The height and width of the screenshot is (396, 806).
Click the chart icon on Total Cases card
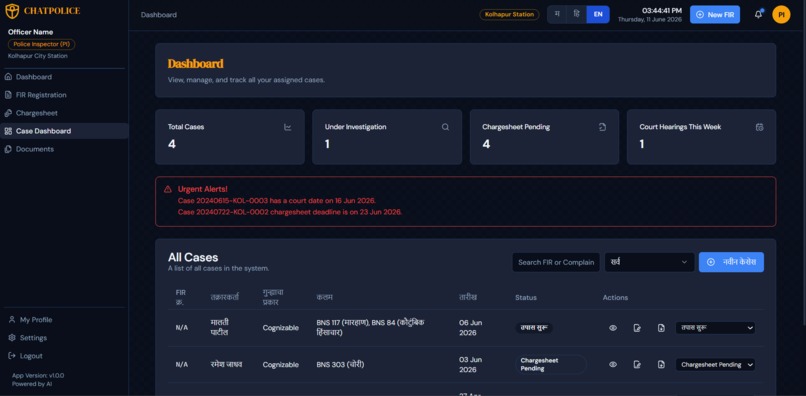click(288, 127)
